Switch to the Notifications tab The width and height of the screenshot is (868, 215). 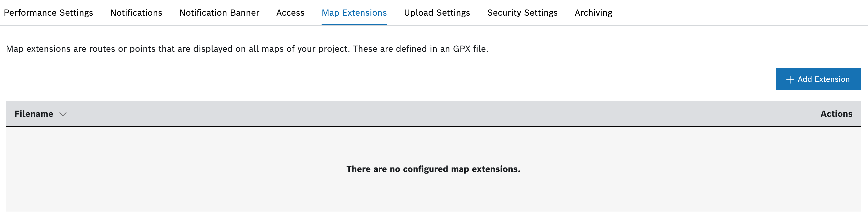click(x=136, y=13)
